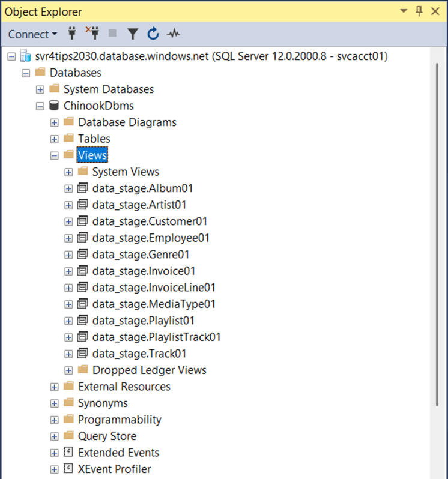
Task: Expand the System Databases folder
Action: pyautogui.click(x=40, y=89)
